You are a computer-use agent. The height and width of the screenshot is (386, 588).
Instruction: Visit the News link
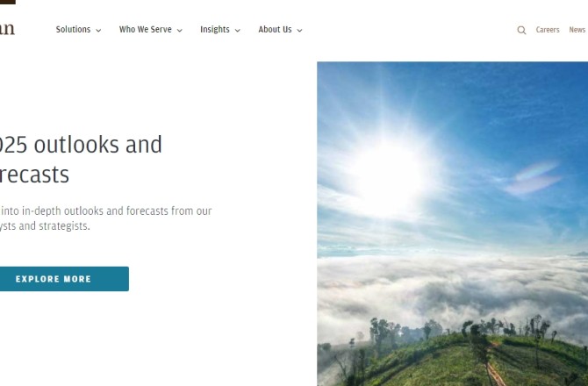(x=577, y=30)
